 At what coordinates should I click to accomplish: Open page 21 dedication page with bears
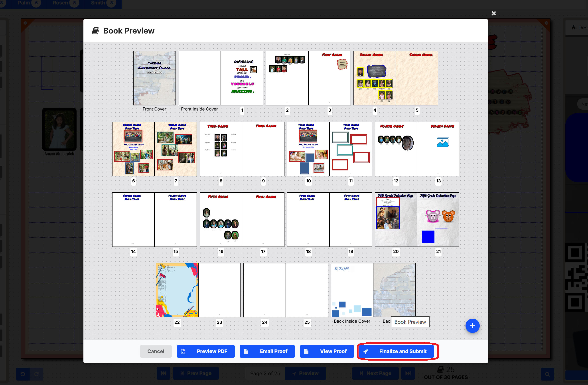(x=438, y=219)
